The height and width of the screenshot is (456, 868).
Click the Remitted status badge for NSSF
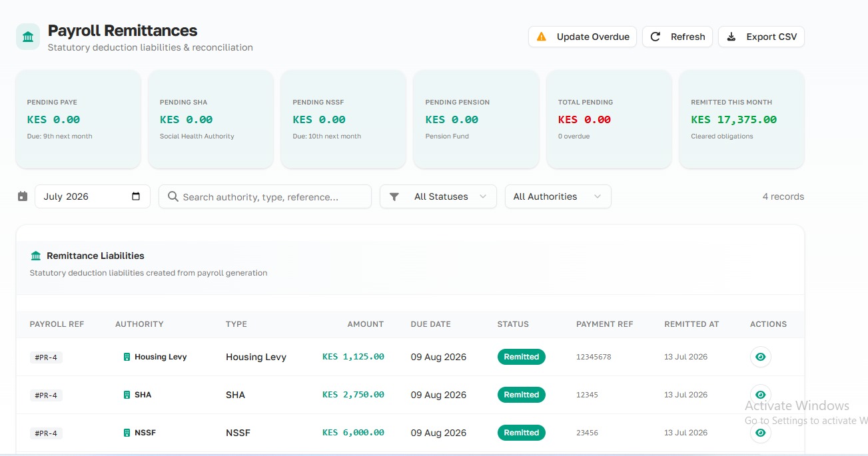(522, 433)
